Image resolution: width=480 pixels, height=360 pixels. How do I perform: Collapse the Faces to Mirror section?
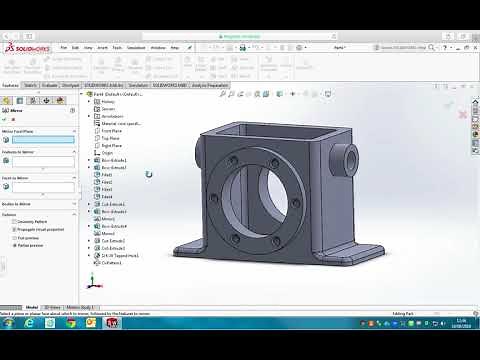74,178
